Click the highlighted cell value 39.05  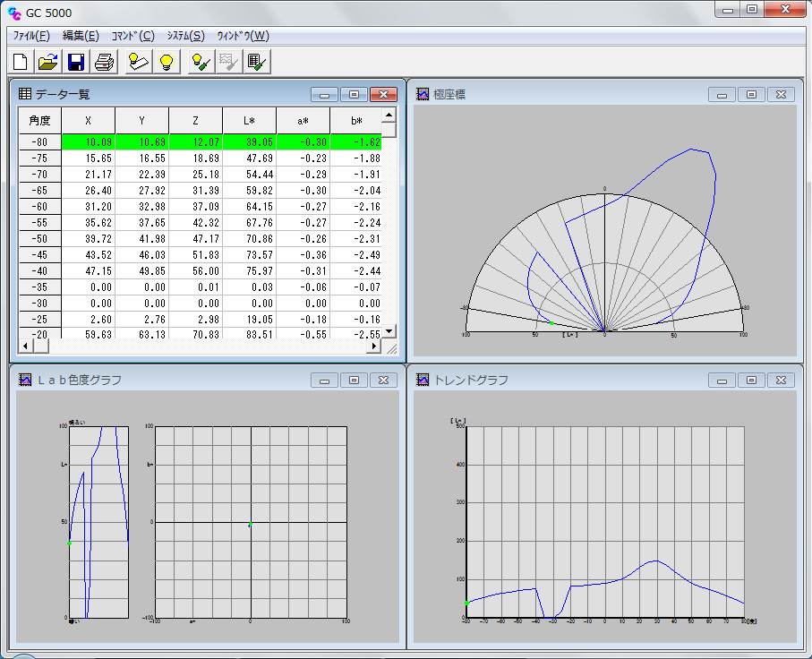tap(249, 142)
